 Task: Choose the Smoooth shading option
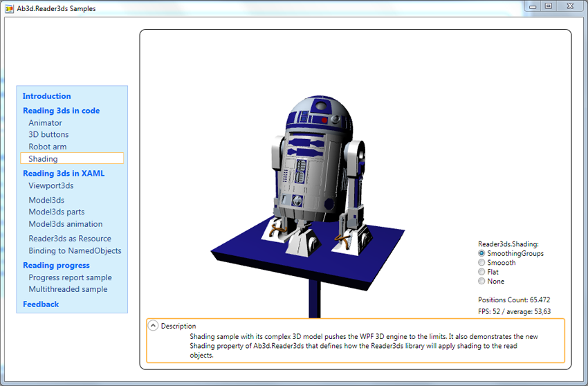pyautogui.click(x=482, y=263)
